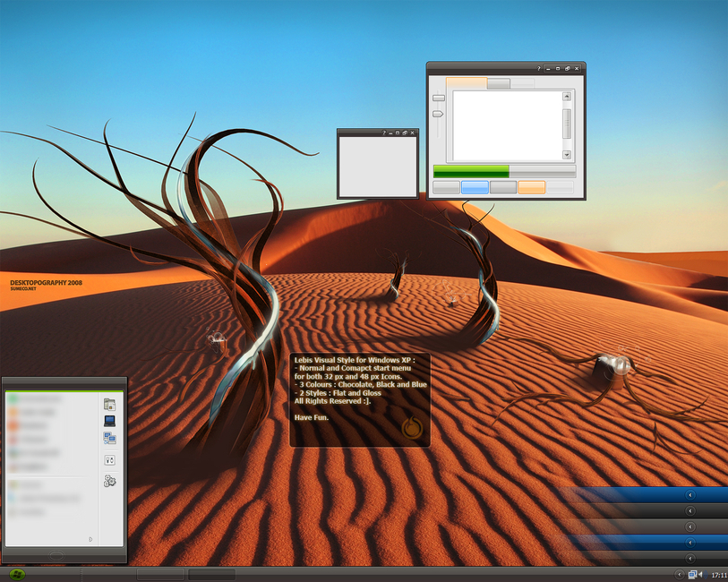728x582 pixels.
Task: Click the oval shutdown button below the start menu
Action: tap(56, 555)
